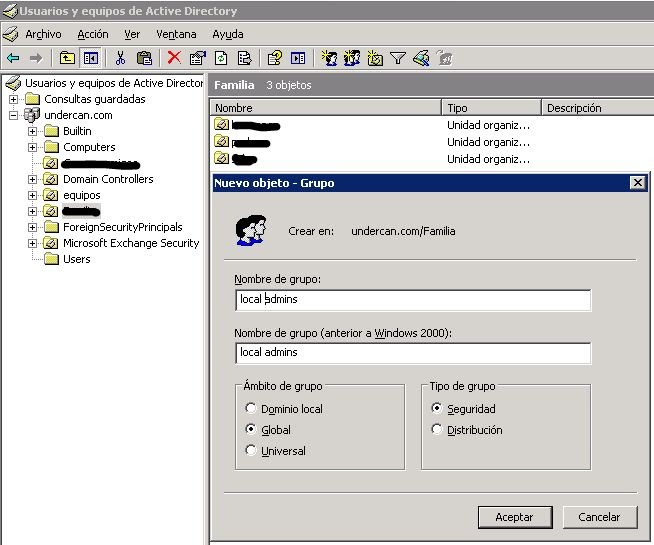Select Dominio local scope radio button
The height and width of the screenshot is (545, 654).
click(x=251, y=408)
